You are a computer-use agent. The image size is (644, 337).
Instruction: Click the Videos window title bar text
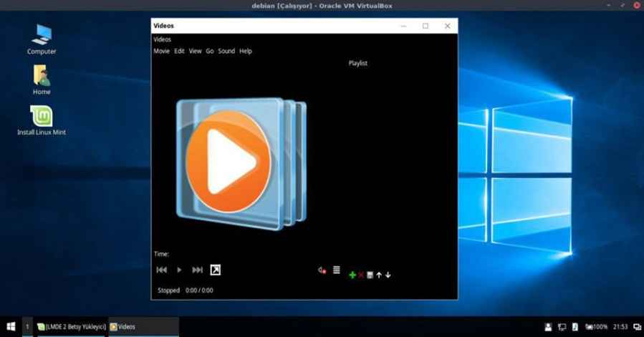point(163,26)
